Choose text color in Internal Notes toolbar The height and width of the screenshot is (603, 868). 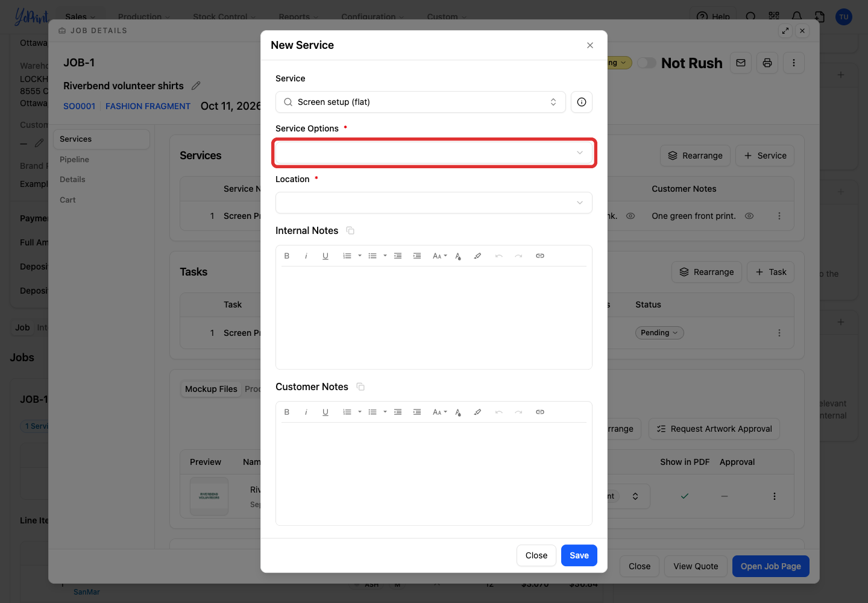pyautogui.click(x=458, y=256)
